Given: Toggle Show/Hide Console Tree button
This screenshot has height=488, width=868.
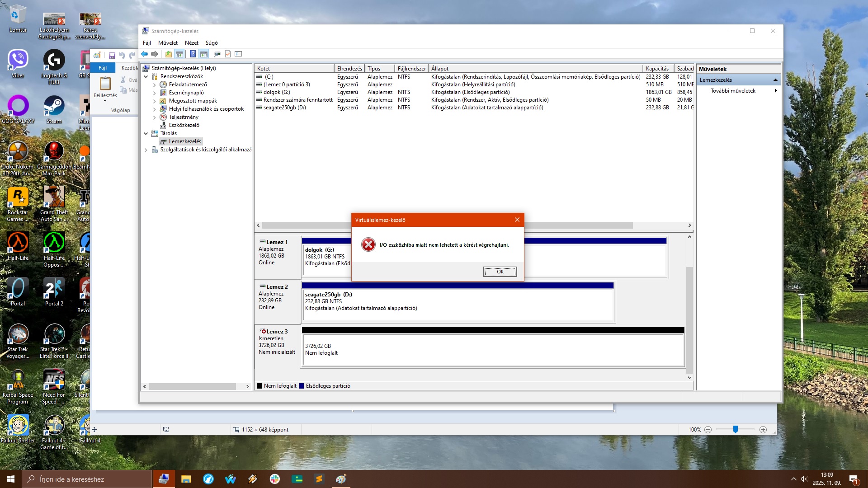Looking at the screenshot, I should click(x=179, y=54).
